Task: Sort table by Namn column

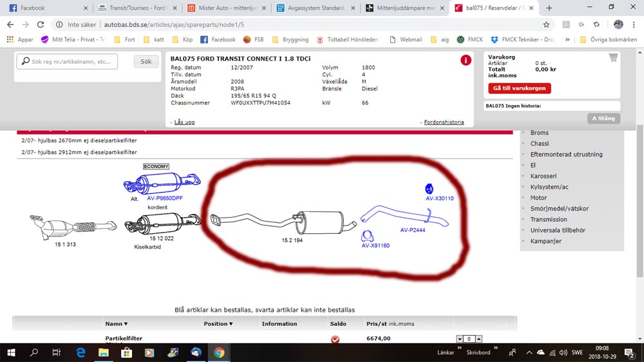Action: [116, 324]
